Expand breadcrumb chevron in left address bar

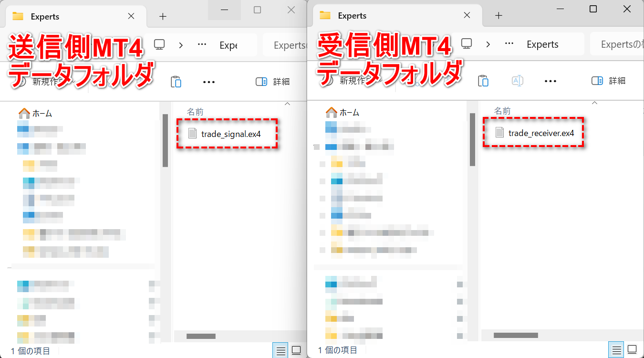coord(181,45)
